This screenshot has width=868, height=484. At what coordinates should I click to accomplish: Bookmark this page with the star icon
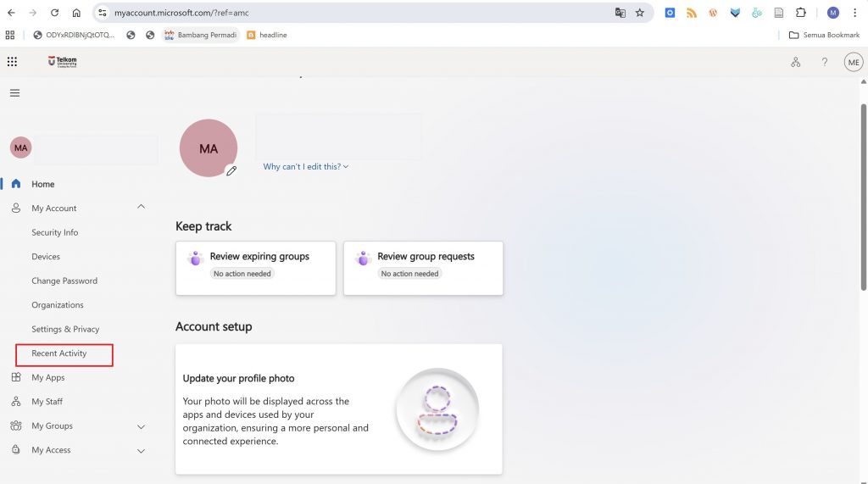[x=640, y=12]
